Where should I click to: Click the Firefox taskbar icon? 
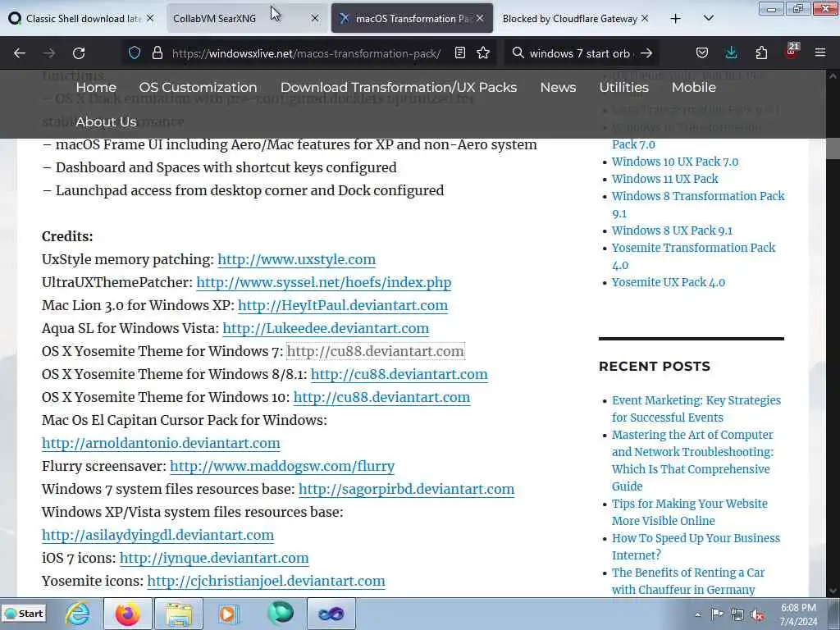point(127,614)
